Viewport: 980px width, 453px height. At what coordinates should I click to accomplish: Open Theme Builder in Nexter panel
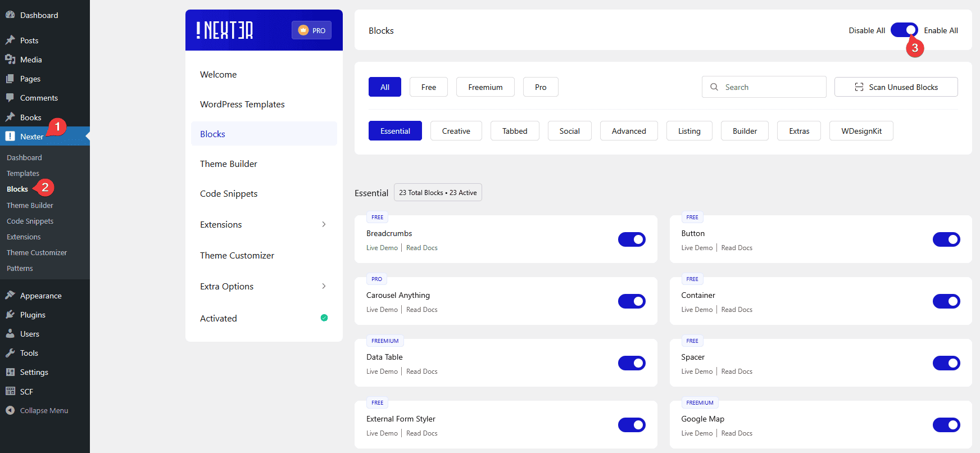tap(229, 164)
